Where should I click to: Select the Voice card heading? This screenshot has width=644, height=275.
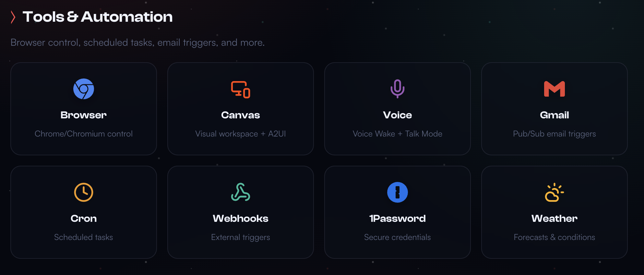click(x=398, y=115)
